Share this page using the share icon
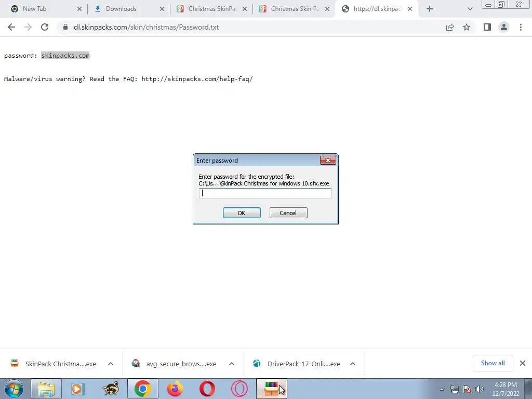Image resolution: width=532 pixels, height=399 pixels. (450, 27)
